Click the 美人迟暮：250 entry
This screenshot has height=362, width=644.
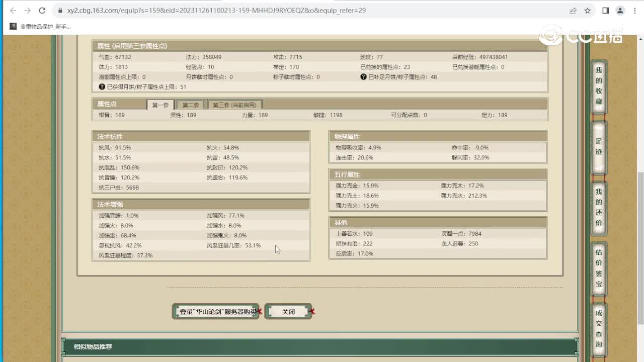pos(459,244)
